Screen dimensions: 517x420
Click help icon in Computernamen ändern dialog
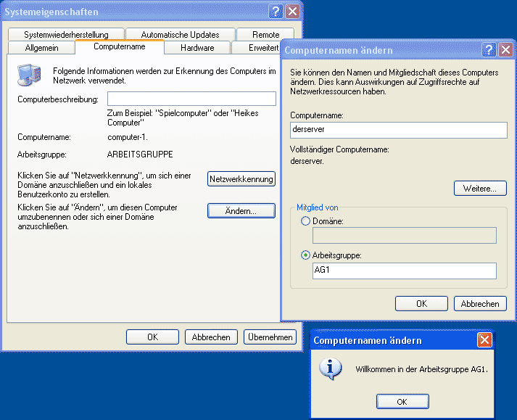tap(489, 50)
